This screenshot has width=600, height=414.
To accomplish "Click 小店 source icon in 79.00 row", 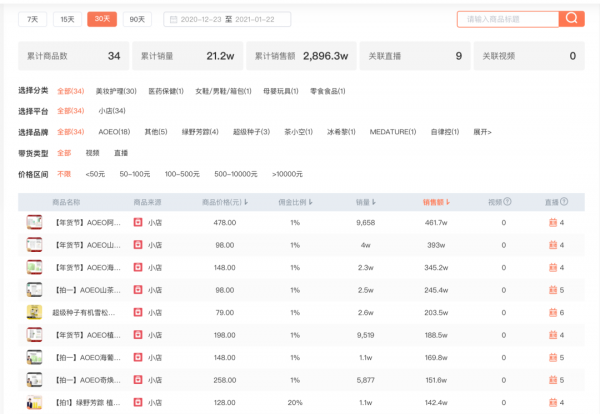I will point(138,313).
